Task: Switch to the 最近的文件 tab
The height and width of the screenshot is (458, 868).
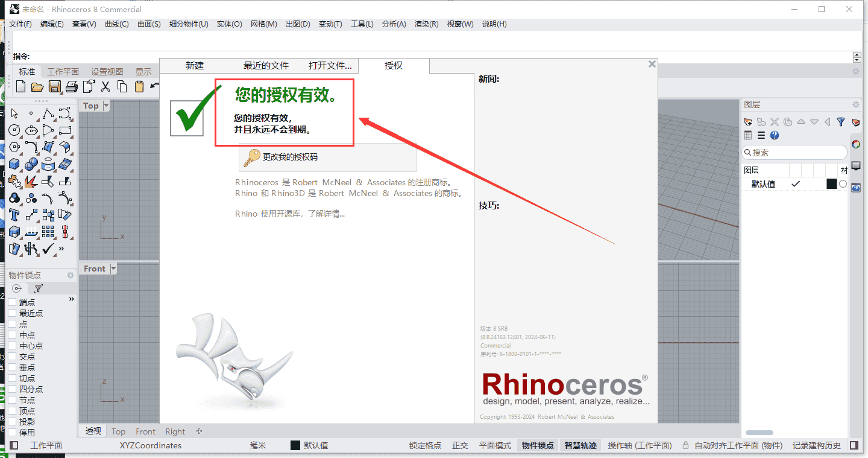Action: [266, 66]
